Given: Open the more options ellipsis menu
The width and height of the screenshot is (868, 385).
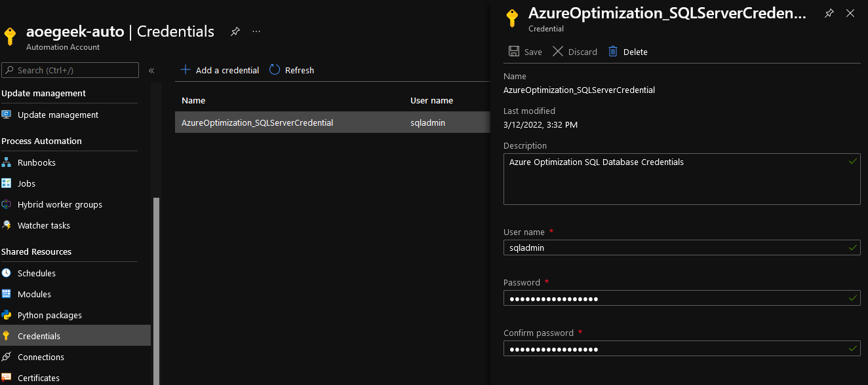Looking at the screenshot, I should (256, 31).
